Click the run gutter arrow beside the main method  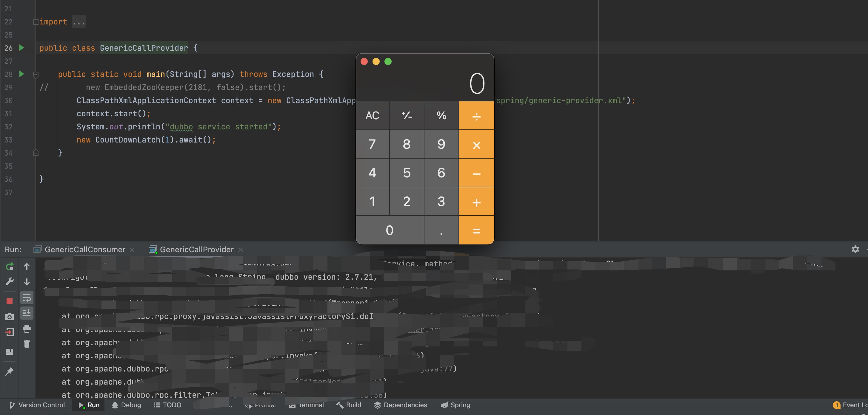pos(21,74)
